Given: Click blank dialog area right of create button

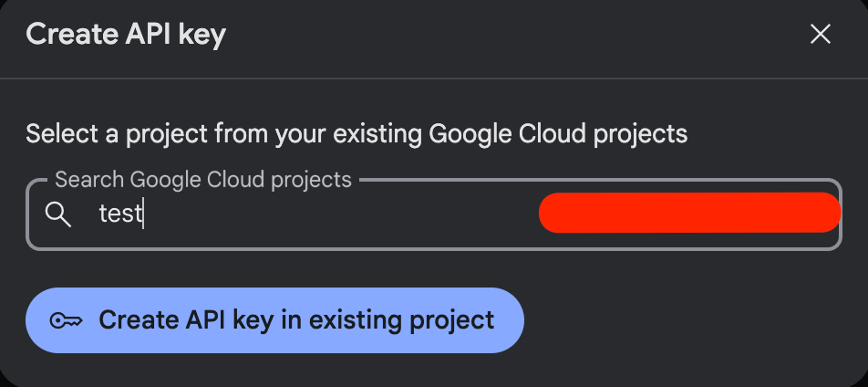Looking at the screenshot, I should tap(693, 320).
